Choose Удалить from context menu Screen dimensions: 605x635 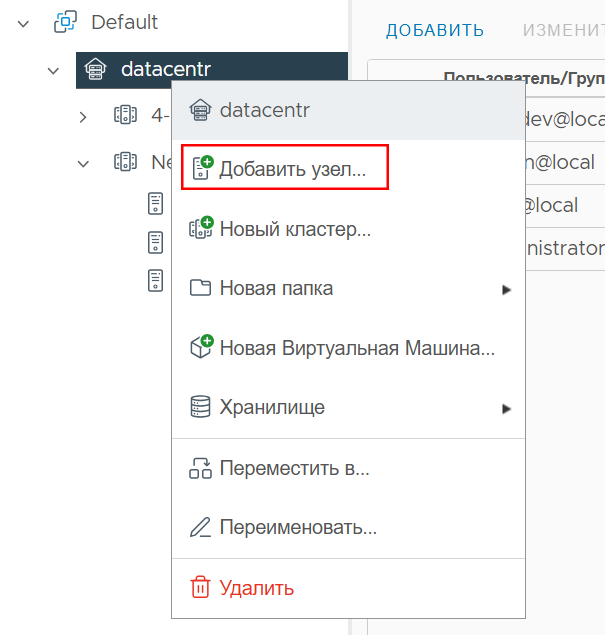click(x=349, y=588)
